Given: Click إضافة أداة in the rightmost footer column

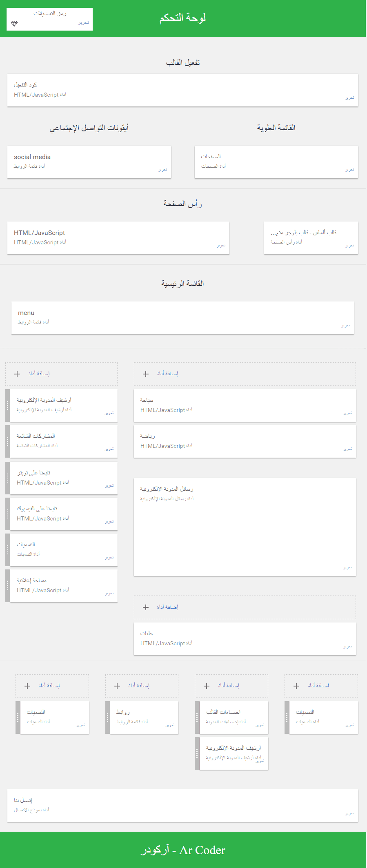Looking at the screenshot, I should 318,686.
